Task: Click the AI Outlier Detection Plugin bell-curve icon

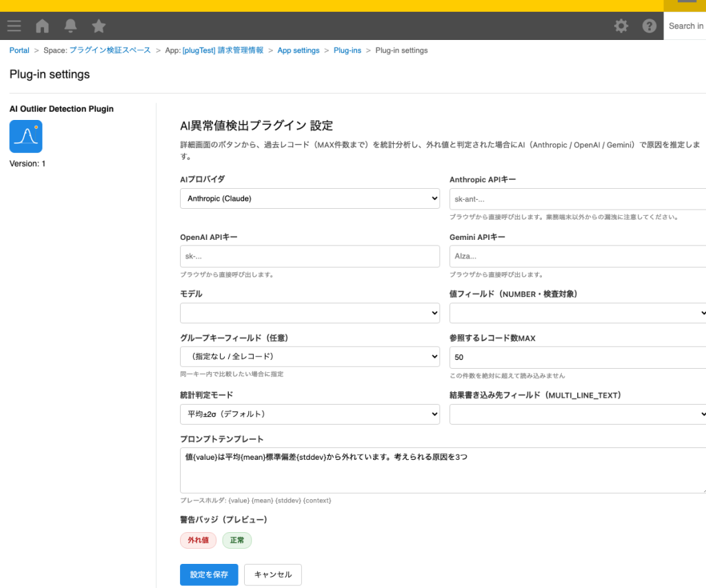Action: pyautogui.click(x=26, y=136)
